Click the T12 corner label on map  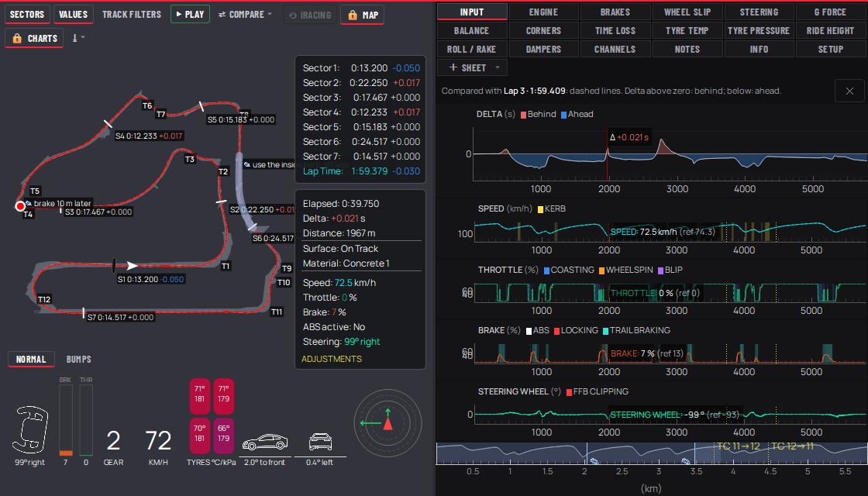coord(44,299)
